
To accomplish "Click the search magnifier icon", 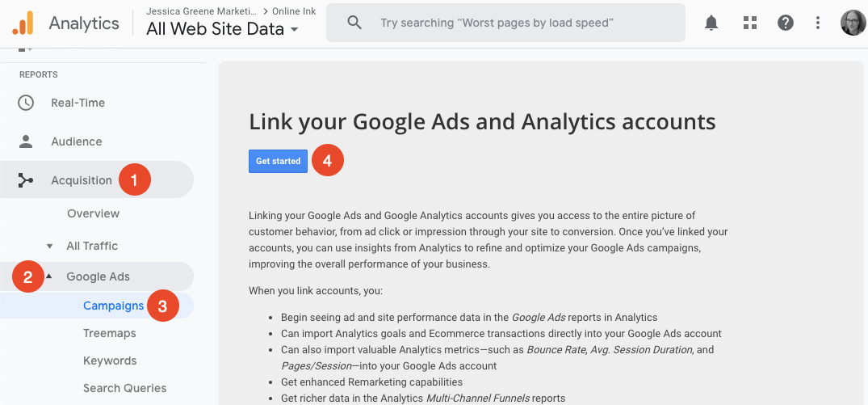I will pyautogui.click(x=354, y=23).
